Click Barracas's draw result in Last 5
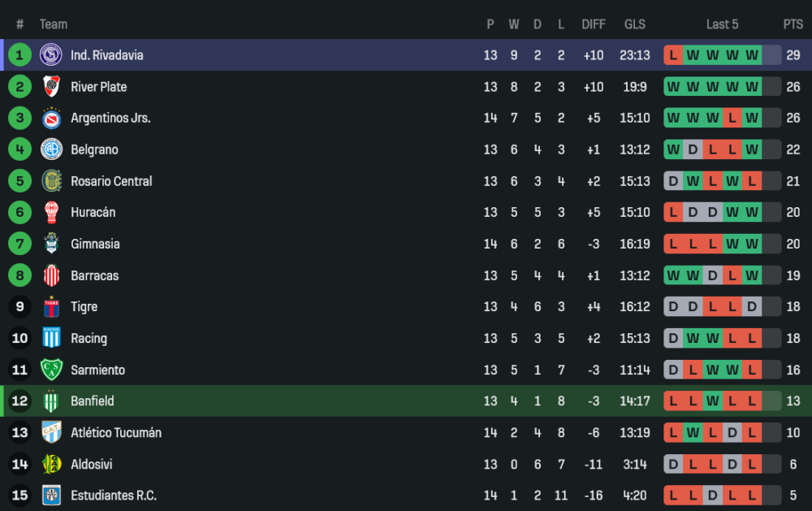 [x=712, y=275]
